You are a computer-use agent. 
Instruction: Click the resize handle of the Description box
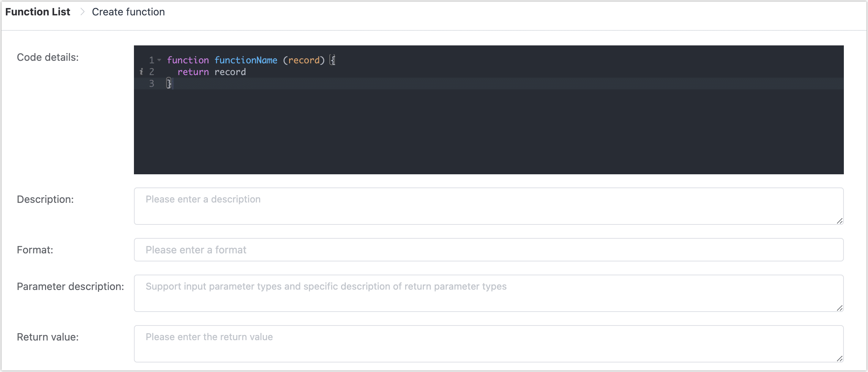pyautogui.click(x=839, y=221)
